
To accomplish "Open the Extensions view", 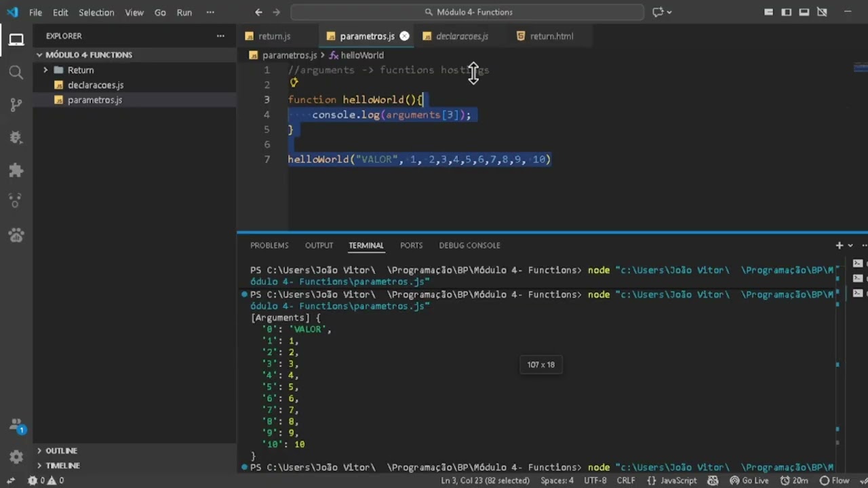I will click(16, 170).
